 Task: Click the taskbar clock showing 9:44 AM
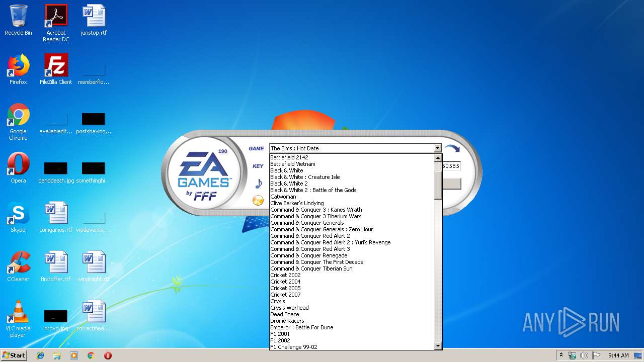(618, 355)
